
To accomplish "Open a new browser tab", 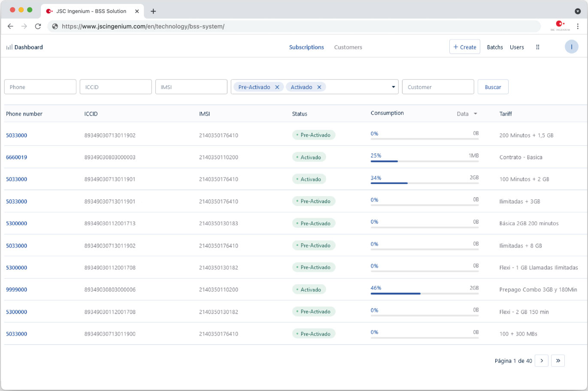I will pyautogui.click(x=153, y=11).
